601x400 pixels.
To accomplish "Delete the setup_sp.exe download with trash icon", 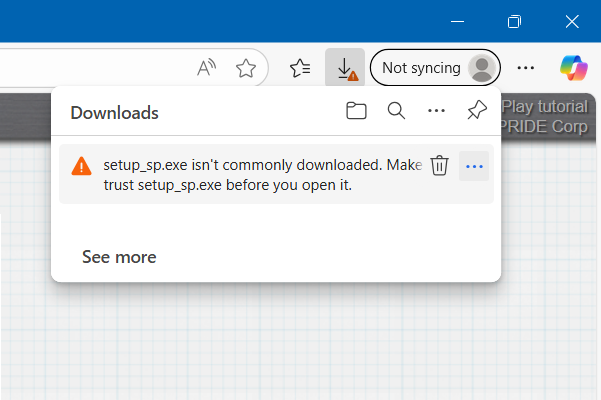I will [x=439, y=166].
